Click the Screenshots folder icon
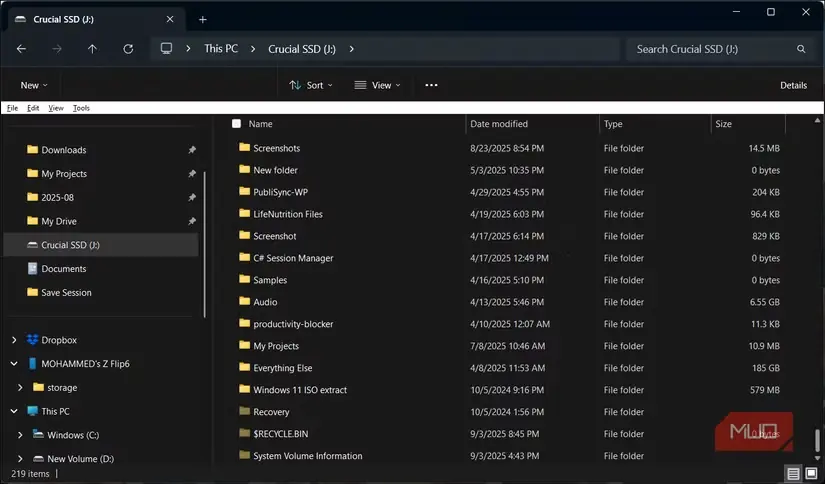The height and width of the screenshot is (484, 825). pos(244,147)
